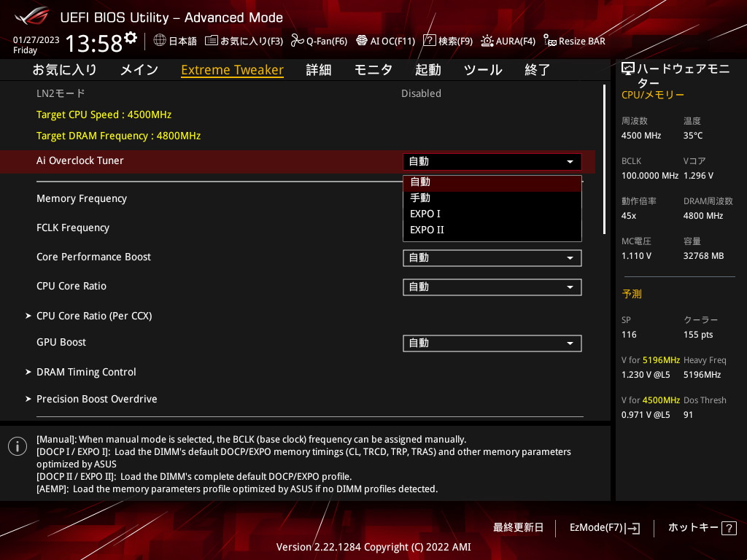Switch to EzMode(F7)

(x=605, y=528)
